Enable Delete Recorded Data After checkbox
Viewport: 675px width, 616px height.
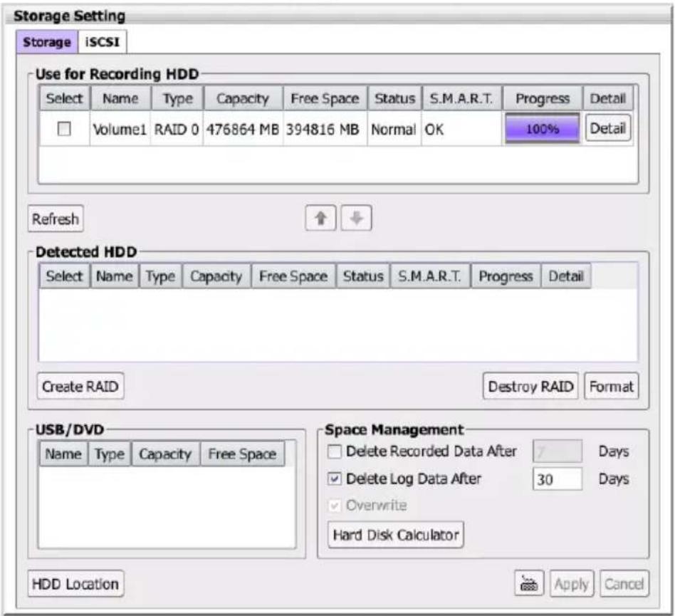pyautogui.click(x=335, y=451)
